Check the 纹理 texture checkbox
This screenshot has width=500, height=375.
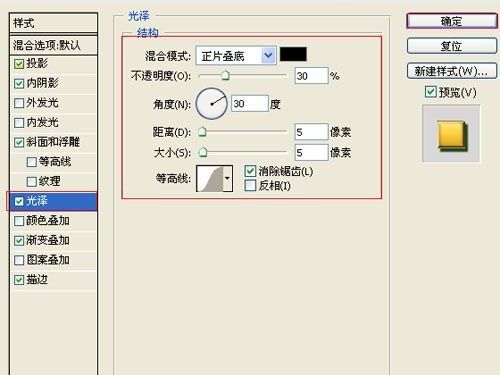31,181
